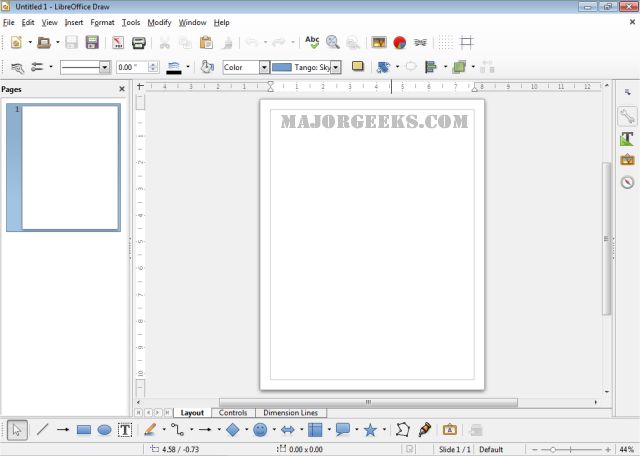This screenshot has height=456, width=640.
Task: Open sidebar Properties wrench icon
Action: tap(627, 116)
